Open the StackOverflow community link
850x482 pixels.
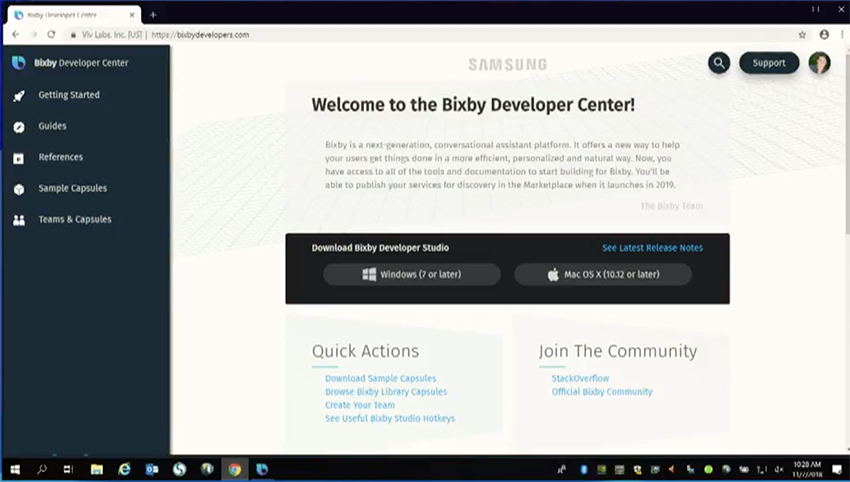[x=580, y=378]
